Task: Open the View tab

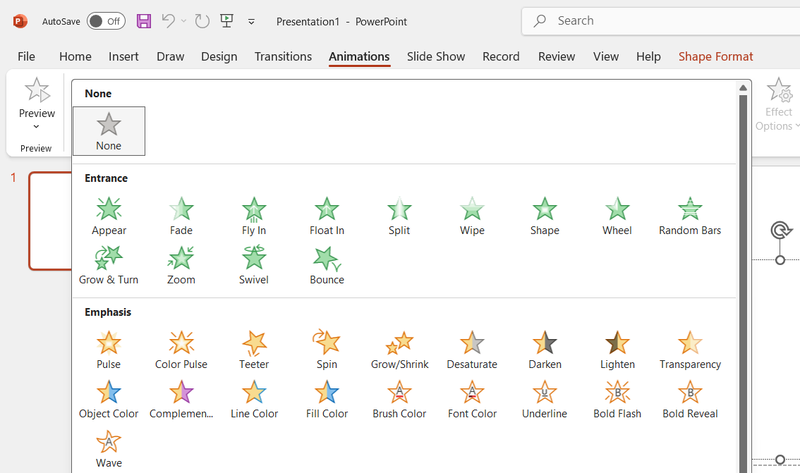Action: click(606, 57)
